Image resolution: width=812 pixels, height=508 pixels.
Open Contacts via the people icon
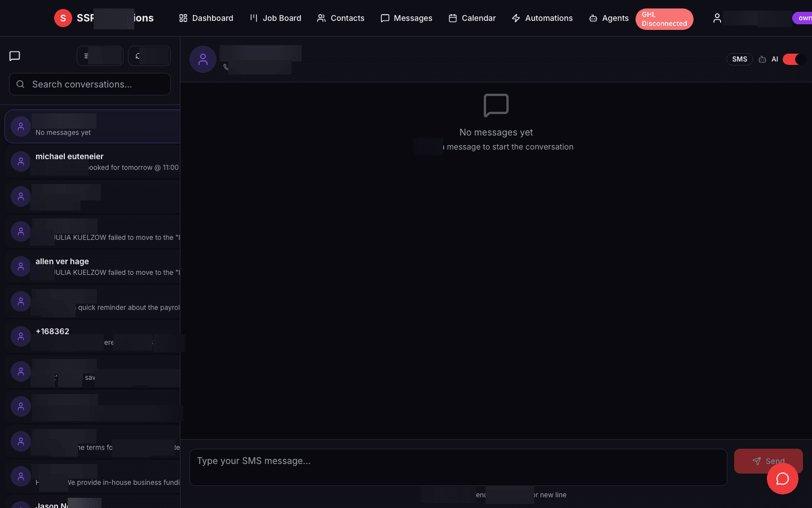click(x=321, y=18)
